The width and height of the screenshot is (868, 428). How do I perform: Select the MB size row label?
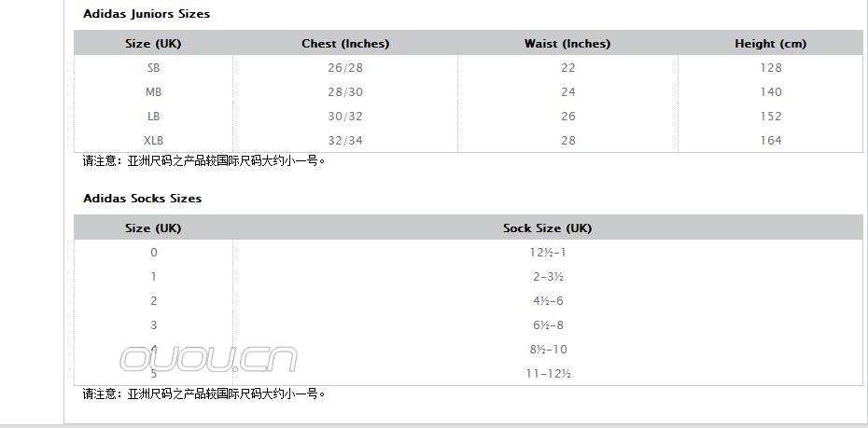click(x=153, y=92)
